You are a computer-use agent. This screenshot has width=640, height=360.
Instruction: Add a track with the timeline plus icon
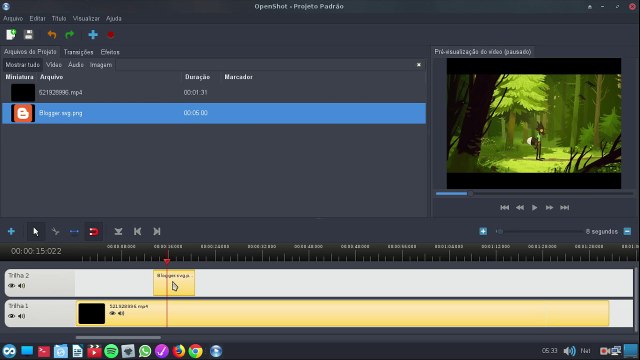point(11,231)
